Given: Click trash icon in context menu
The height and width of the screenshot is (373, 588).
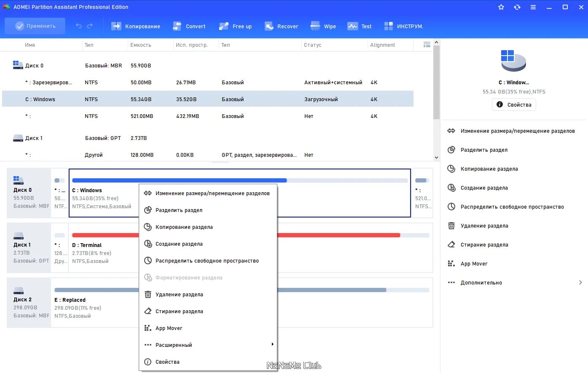Looking at the screenshot, I should click(x=148, y=295).
